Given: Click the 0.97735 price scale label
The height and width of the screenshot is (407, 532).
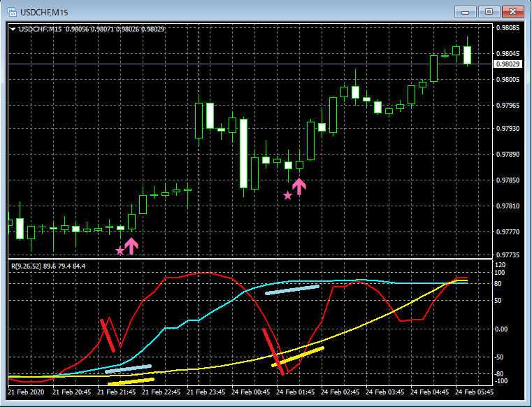Looking at the screenshot, I should [x=508, y=255].
